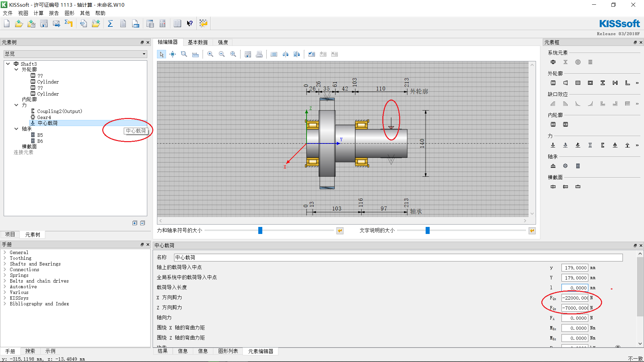Screen dimensions: 644x362
Task: Click the 名称 input field with 中心载荷
Action: click(x=398, y=257)
